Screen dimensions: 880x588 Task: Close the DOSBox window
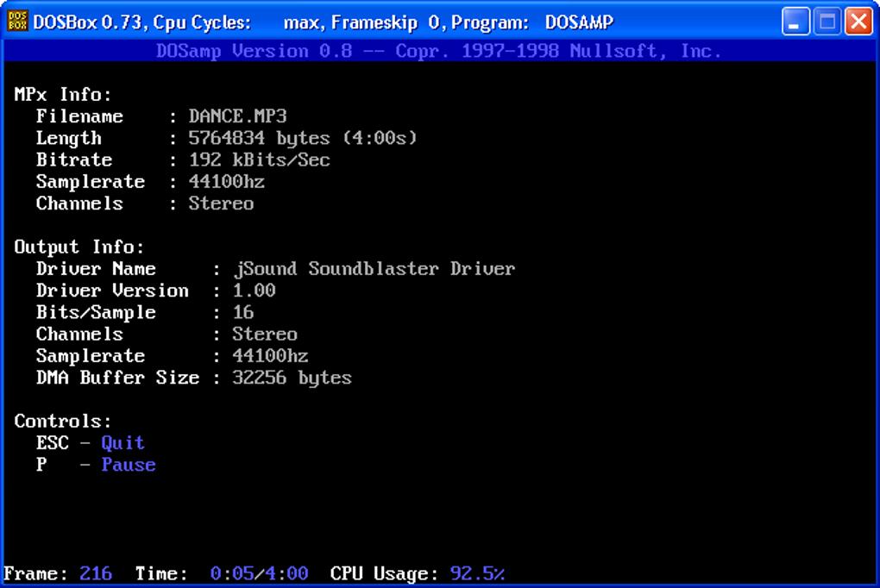pos(858,22)
